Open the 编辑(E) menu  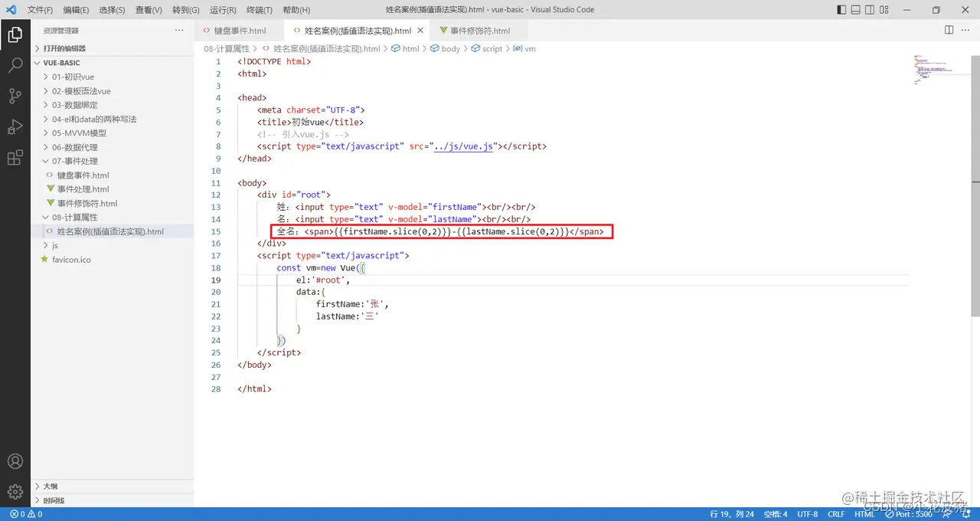[76, 10]
